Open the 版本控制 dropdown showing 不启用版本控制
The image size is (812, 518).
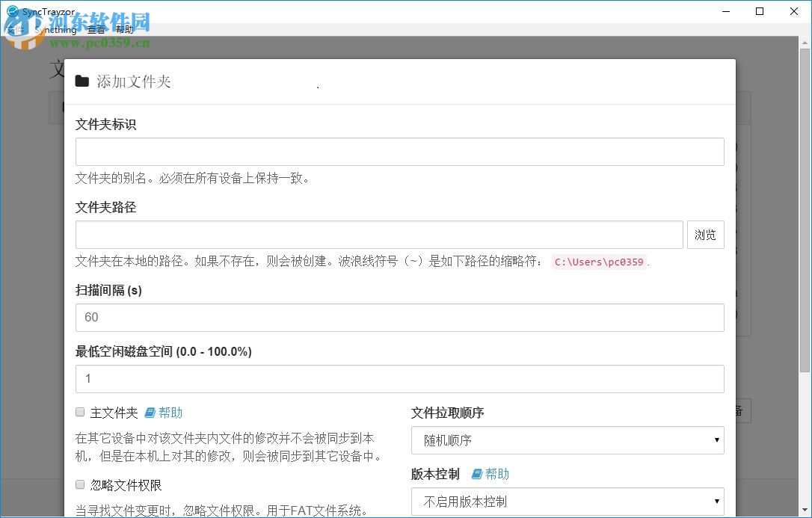tap(568, 502)
